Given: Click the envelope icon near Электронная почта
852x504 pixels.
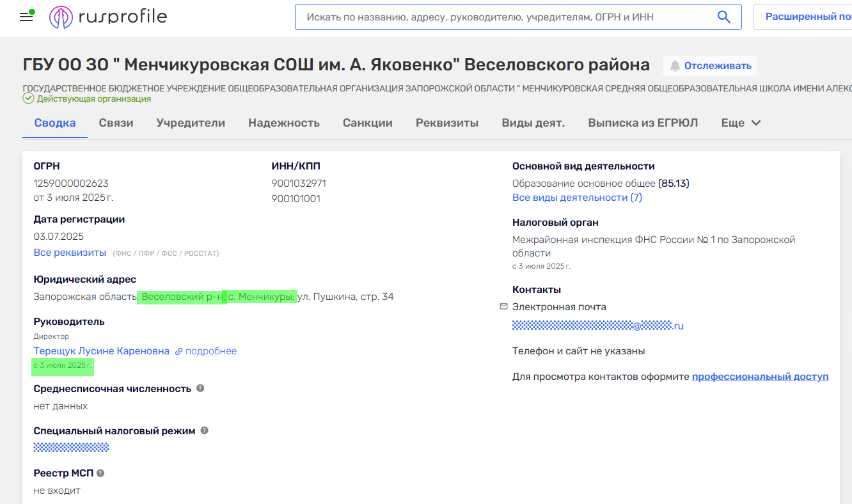Looking at the screenshot, I should [x=503, y=307].
